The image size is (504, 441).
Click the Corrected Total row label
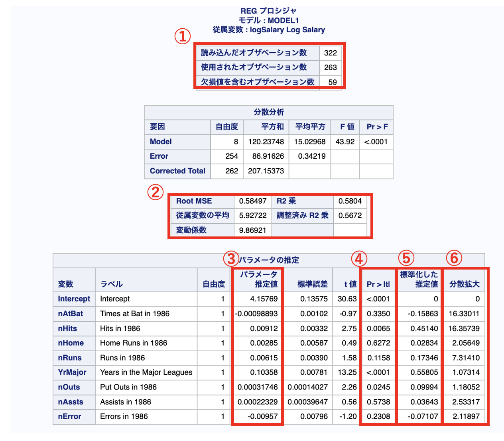[177, 171]
